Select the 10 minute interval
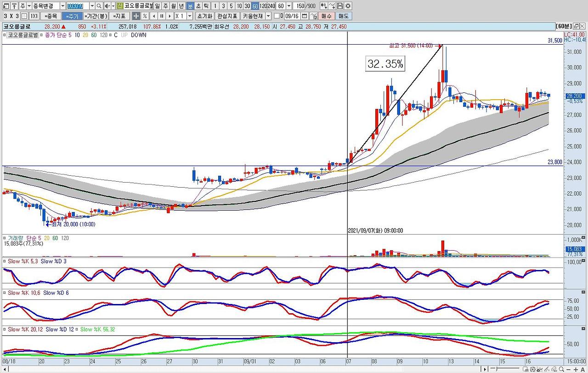Image resolution: width=588 pixels, height=373 pixels. 239,6
